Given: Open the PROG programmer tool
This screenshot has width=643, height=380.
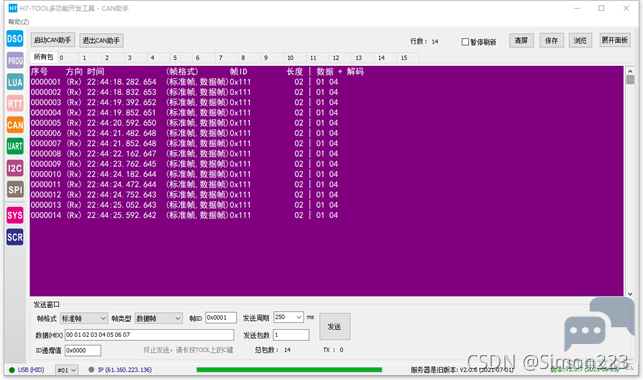Looking at the screenshot, I should (15, 61).
